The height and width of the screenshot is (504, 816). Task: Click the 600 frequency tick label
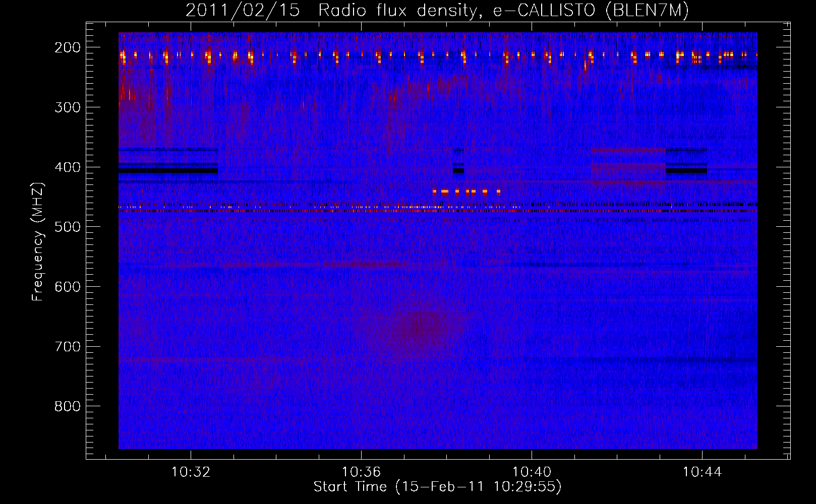(67, 287)
